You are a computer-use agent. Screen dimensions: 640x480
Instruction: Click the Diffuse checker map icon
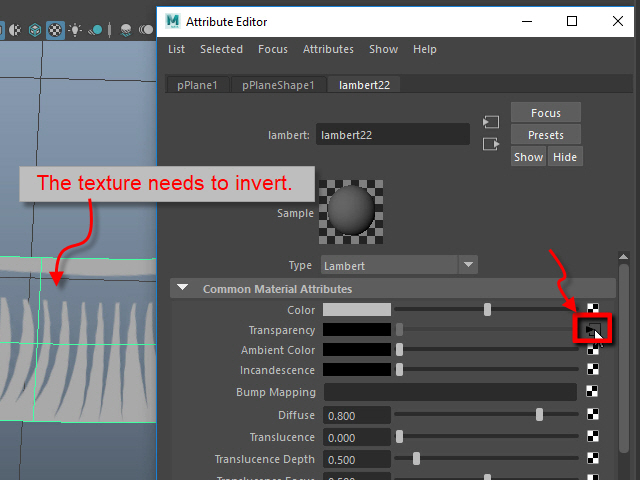click(x=592, y=415)
